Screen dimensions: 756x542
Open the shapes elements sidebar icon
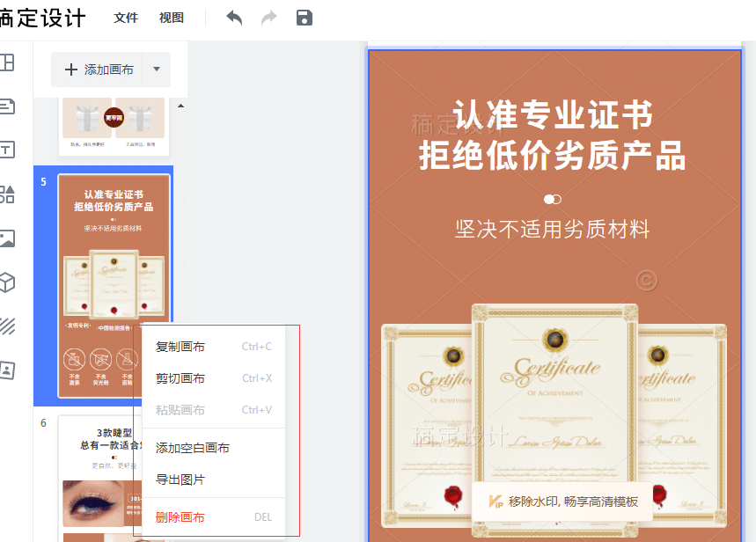click(7, 194)
